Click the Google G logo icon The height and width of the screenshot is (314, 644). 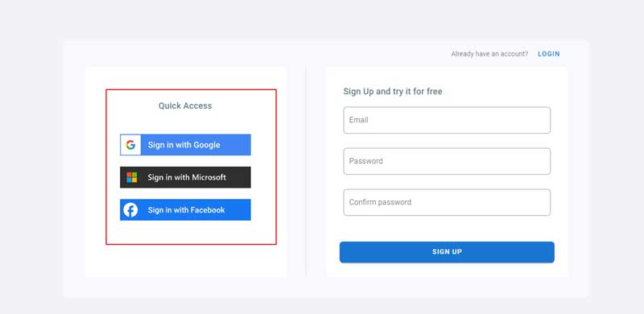pos(130,145)
